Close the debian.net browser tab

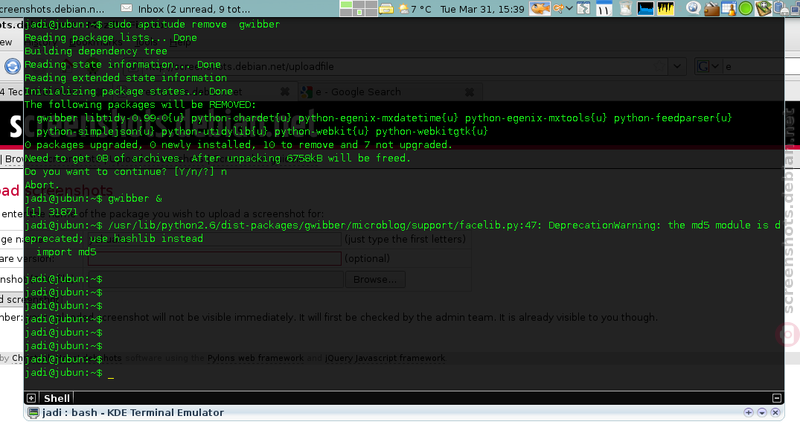(x=285, y=91)
